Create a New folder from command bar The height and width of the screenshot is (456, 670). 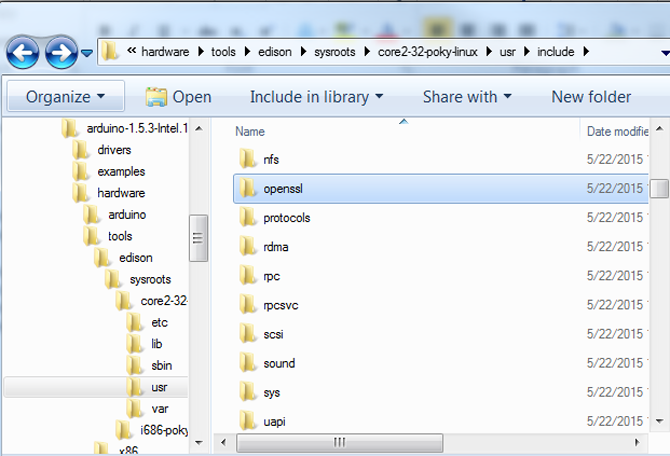(591, 97)
